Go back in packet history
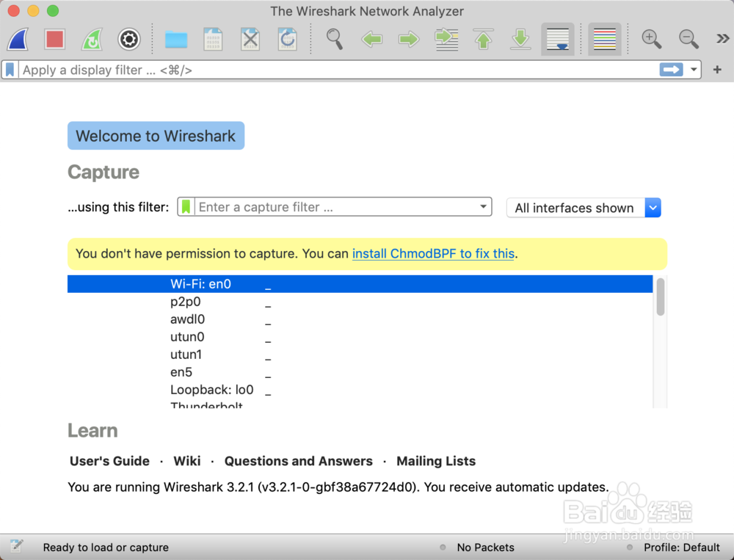Screen dimensions: 734x560 pyautogui.click(x=371, y=40)
